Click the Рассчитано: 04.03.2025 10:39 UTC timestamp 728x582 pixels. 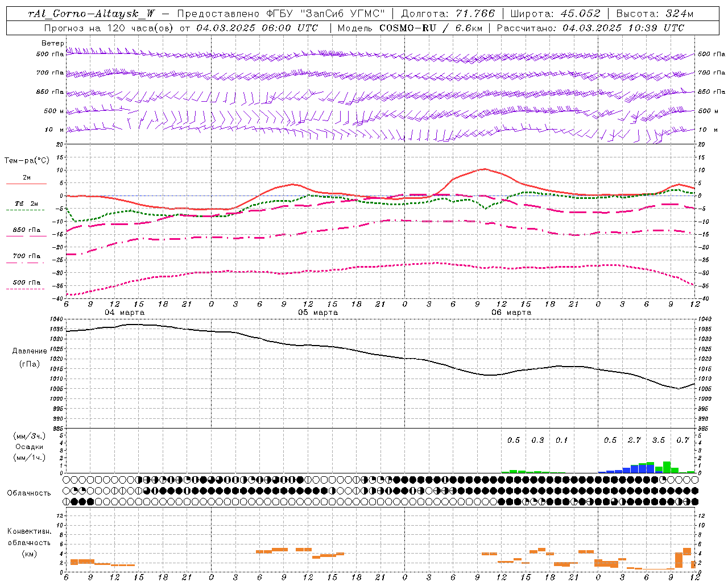pos(590,28)
